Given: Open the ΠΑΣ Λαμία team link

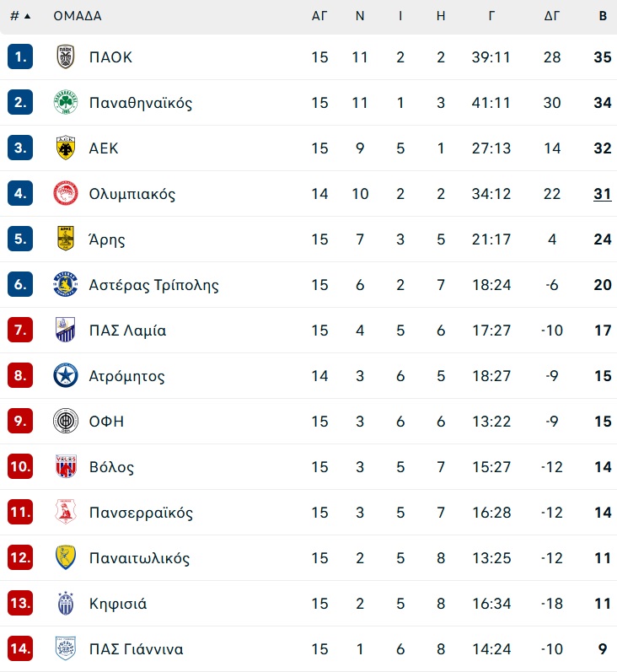Looking at the screenshot, I should pos(127,331).
